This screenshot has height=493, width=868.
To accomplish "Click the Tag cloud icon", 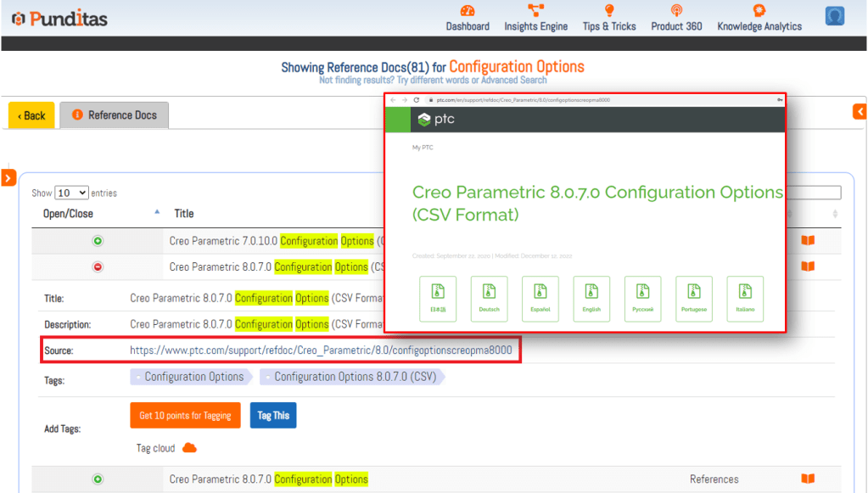I will tap(189, 448).
